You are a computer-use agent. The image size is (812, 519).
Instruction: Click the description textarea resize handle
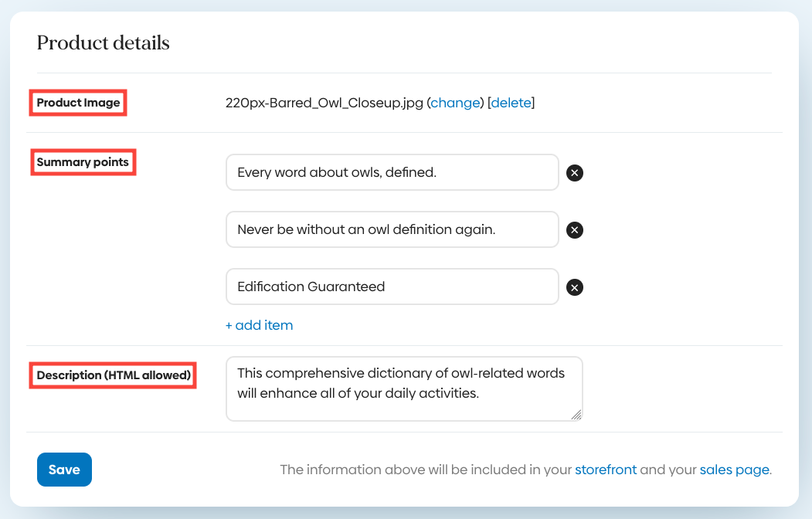point(576,415)
